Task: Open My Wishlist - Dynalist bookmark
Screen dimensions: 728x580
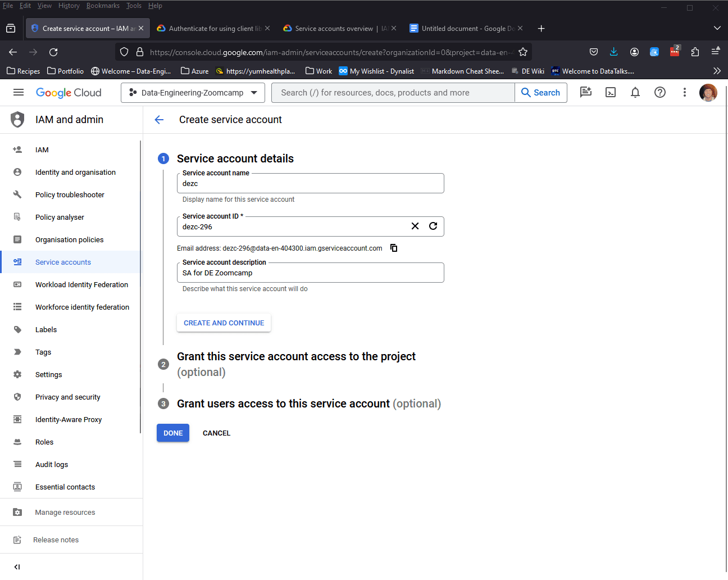Action: pos(376,71)
